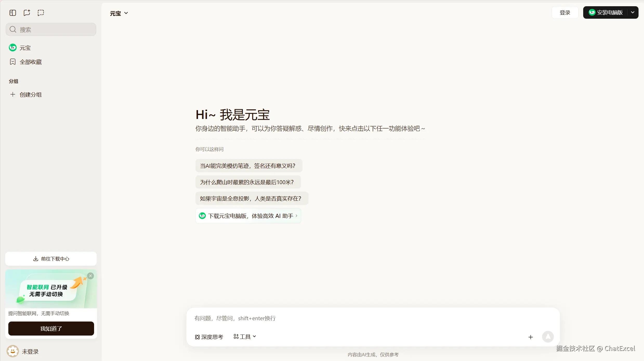Click the 未登录 avatar icon
The height and width of the screenshot is (361, 644).
point(12,351)
